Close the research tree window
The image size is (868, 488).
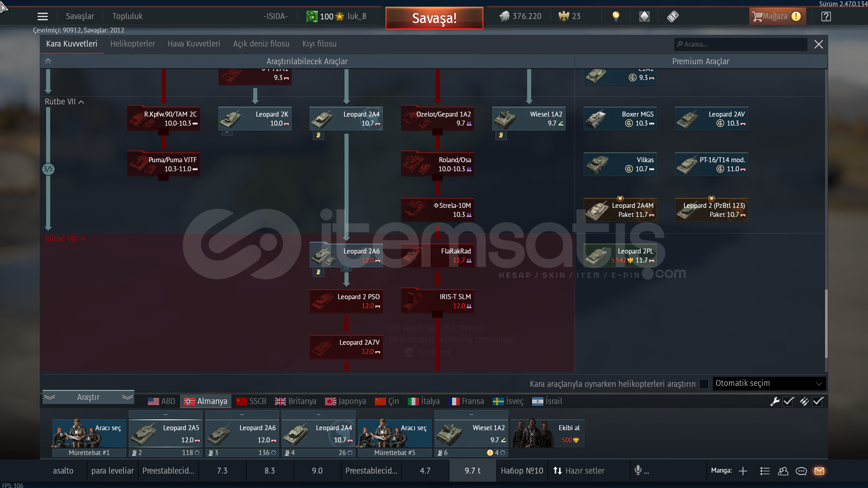tap(818, 44)
